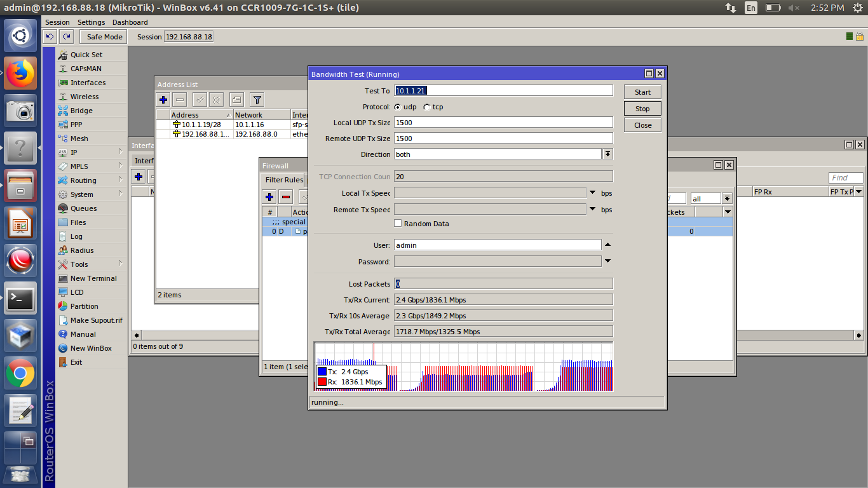Toggle Safe Mode
Image resolution: width=868 pixels, height=488 pixels.
click(x=104, y=37)
